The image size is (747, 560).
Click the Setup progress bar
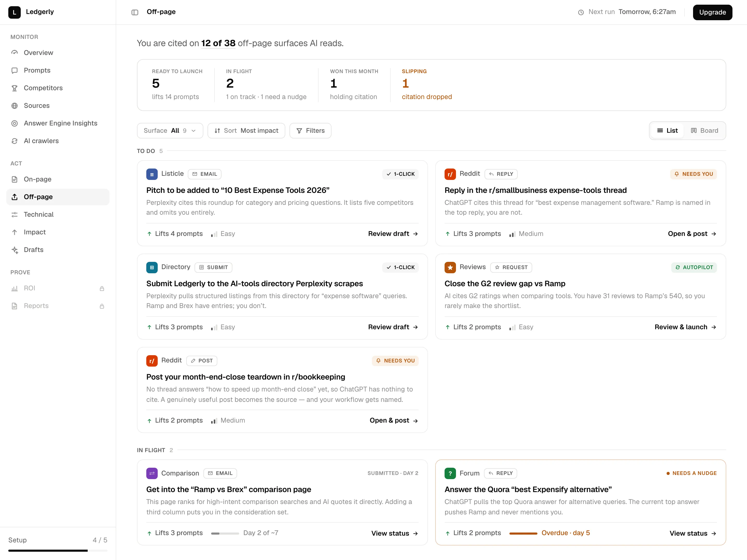coord(58,551)
